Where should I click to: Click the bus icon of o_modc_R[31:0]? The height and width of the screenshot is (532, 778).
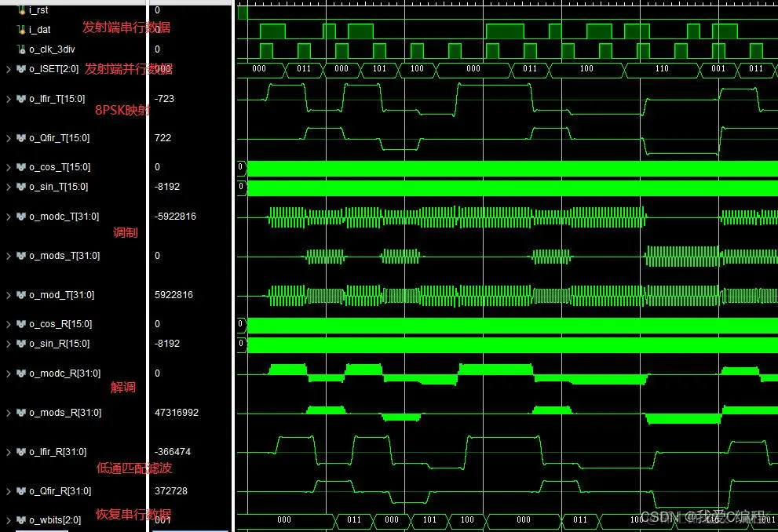point(21,373)
